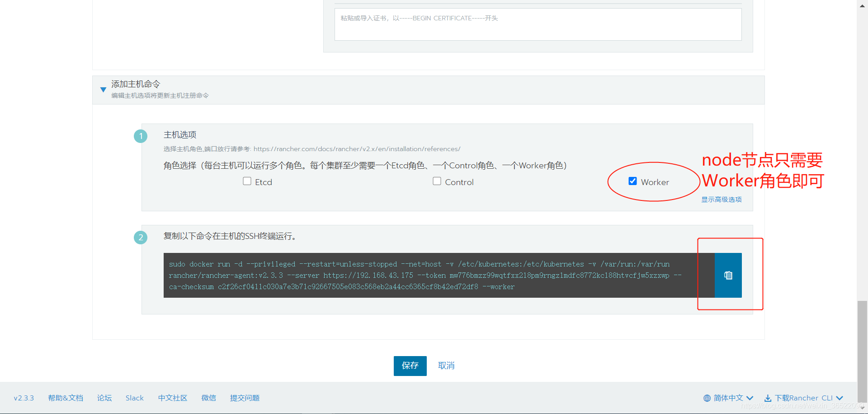Open the 中文社区 footer link
The height and width of the screenshot is (414, 868).
(173, 398)
